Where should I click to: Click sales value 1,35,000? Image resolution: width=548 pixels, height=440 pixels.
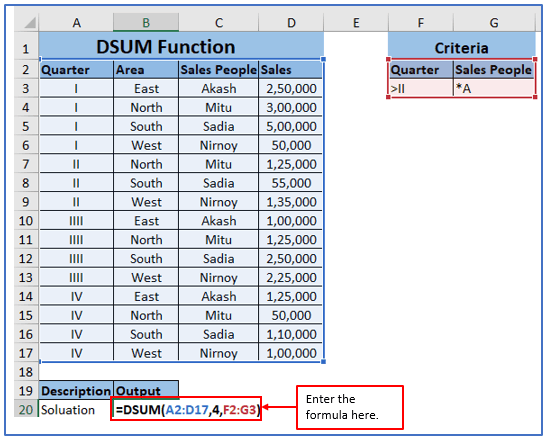[291, 202]
